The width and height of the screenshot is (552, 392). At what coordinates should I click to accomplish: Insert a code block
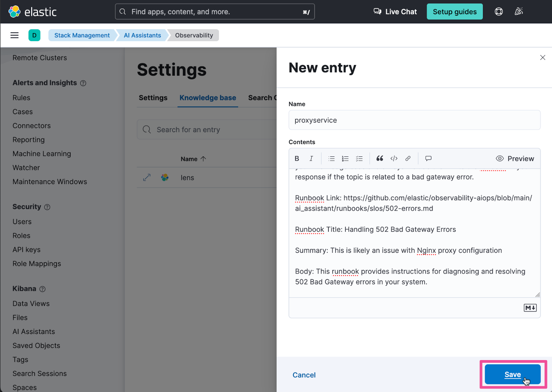(x=394, y=158)
